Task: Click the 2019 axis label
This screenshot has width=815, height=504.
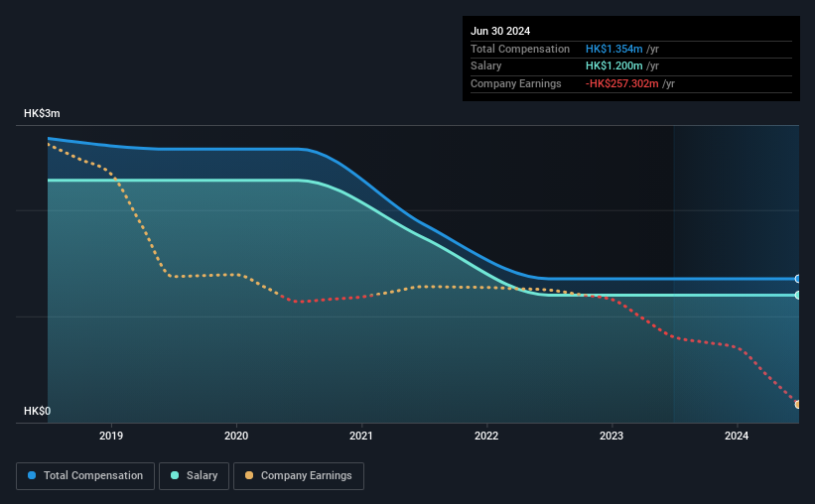Action: [111, 436]
